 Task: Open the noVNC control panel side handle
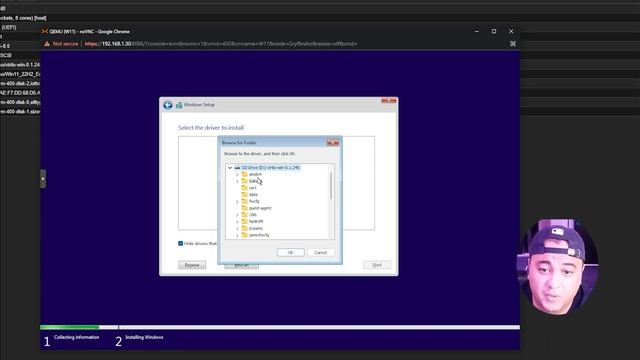click(43, 179)
